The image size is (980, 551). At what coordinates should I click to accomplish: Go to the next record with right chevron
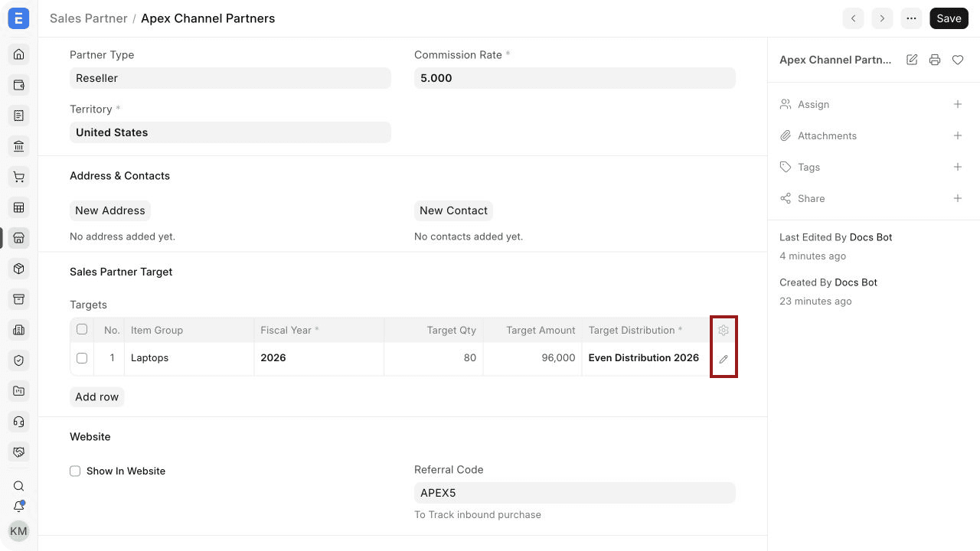(882, 18)
